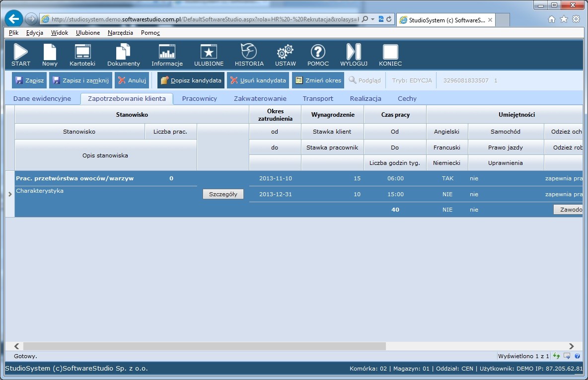Open the browser Home icon
Viewport: 588px width, 380px height.
click(552, 19)
